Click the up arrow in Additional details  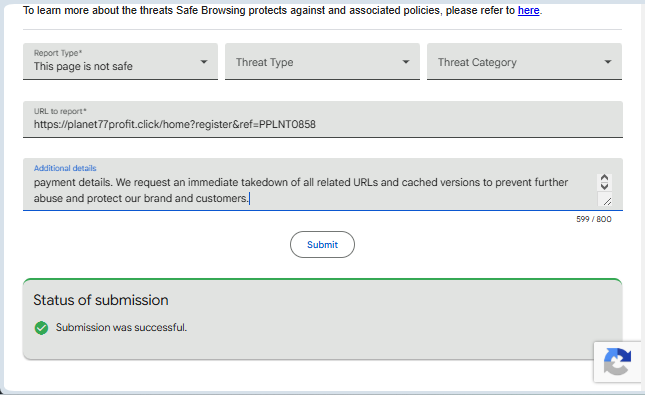pos(604,178)
